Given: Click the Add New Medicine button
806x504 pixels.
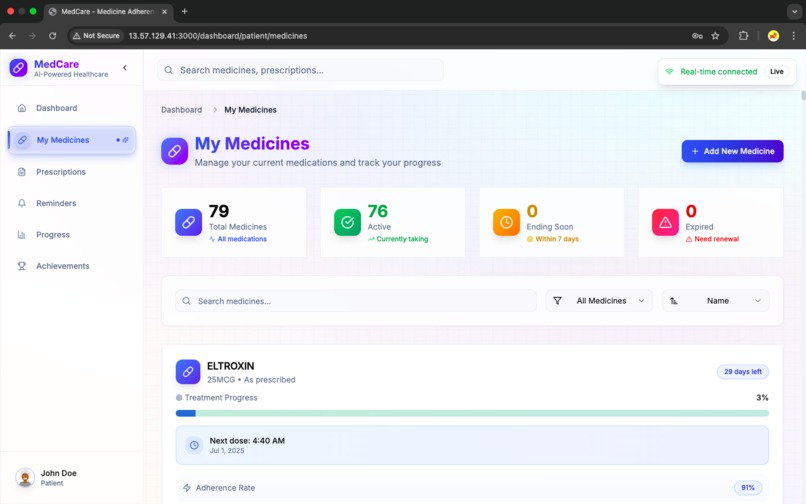Looking at the screenshot, I should (x=732, y=151).
